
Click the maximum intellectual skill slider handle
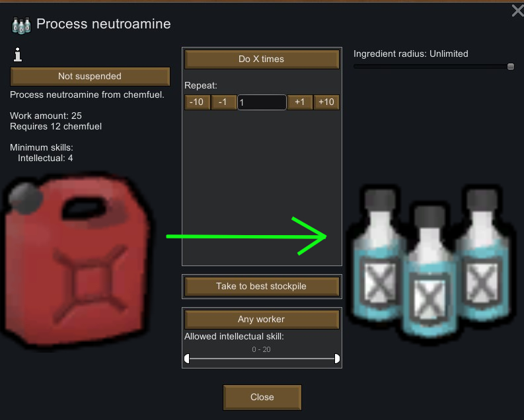pyautogui.click(x=337, y=359)
